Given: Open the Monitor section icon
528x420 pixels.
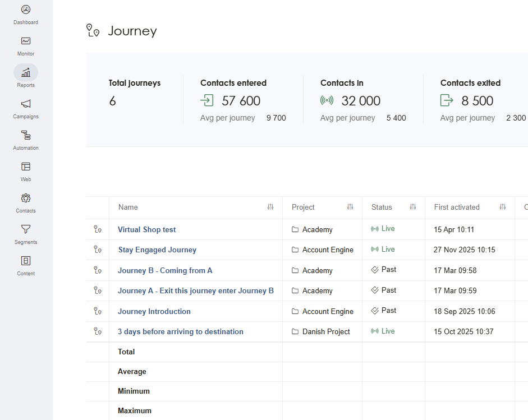Looking at the screenshot, I should [26, 41].
